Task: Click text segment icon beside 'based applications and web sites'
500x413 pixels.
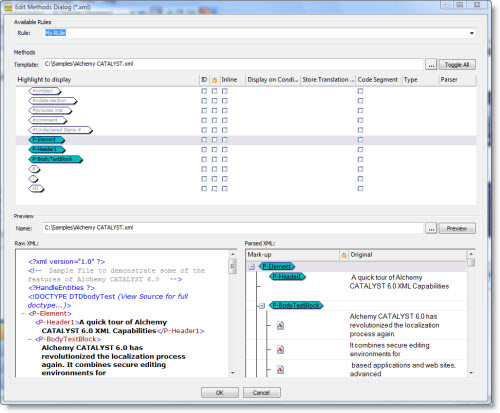Action: (280, 369)
